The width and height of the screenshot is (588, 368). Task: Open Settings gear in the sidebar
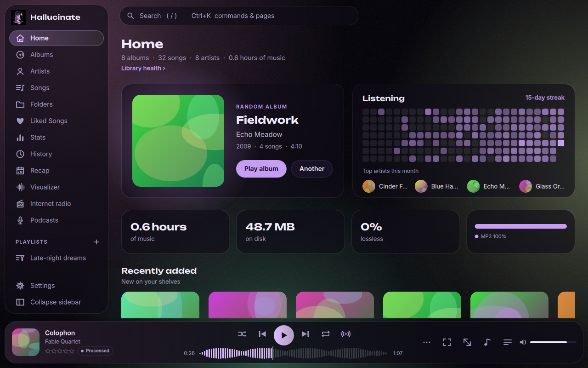[x=57, y=286]
